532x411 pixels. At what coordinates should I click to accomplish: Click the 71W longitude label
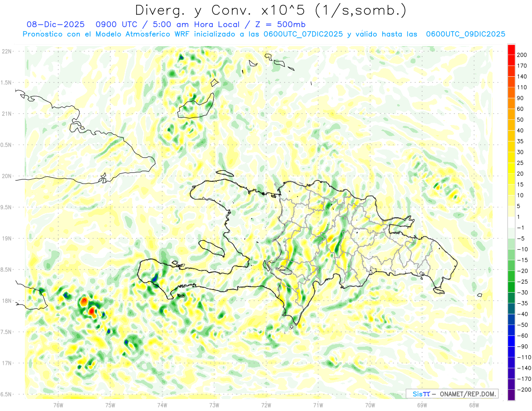click(x=318, y=405)
